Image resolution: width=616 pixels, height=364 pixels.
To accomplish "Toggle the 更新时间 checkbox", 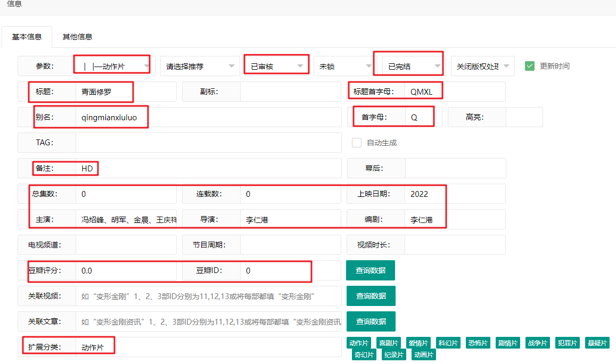I will [x=530, y=66].
